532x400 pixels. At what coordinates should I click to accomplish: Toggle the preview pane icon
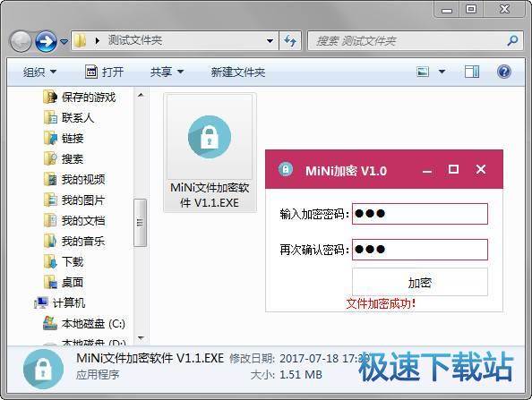[x=472, y=72]
